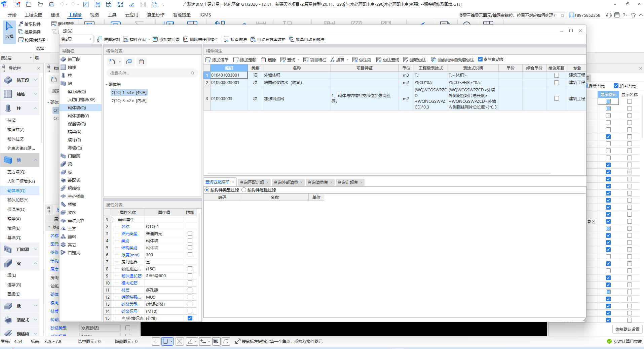Click the sum calculation icon in quick toolbar
The width and height of the screenshot is (644, 349).
(x=86, y=4)
